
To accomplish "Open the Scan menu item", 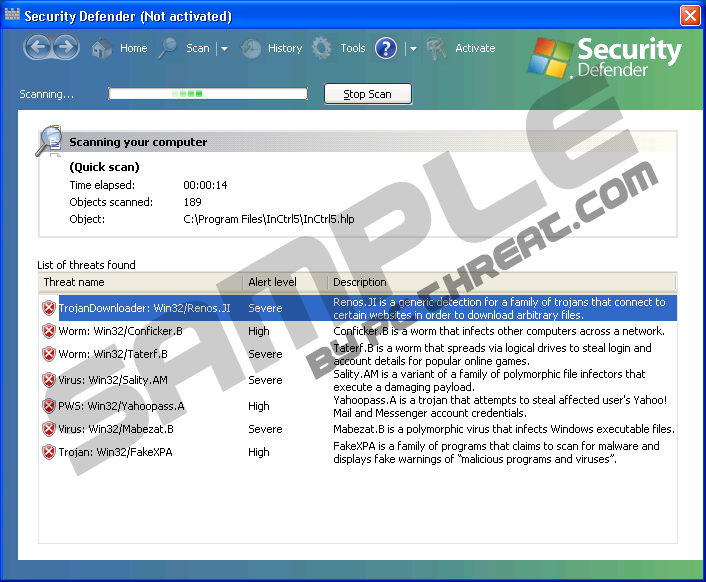I will click(198, 48).
